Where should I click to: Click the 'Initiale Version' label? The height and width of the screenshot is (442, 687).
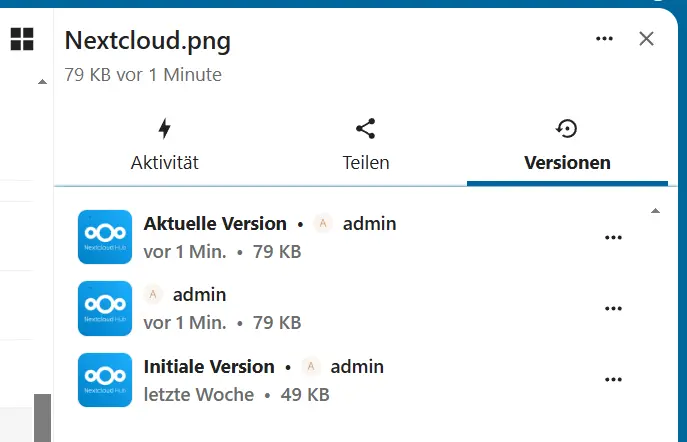coord(209,367)
